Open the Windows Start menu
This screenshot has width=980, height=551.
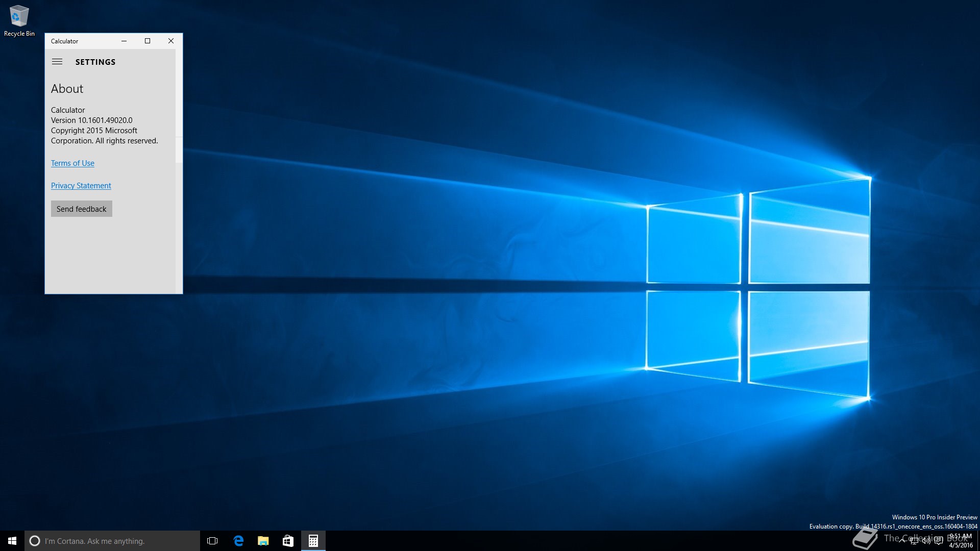point(12,541)
